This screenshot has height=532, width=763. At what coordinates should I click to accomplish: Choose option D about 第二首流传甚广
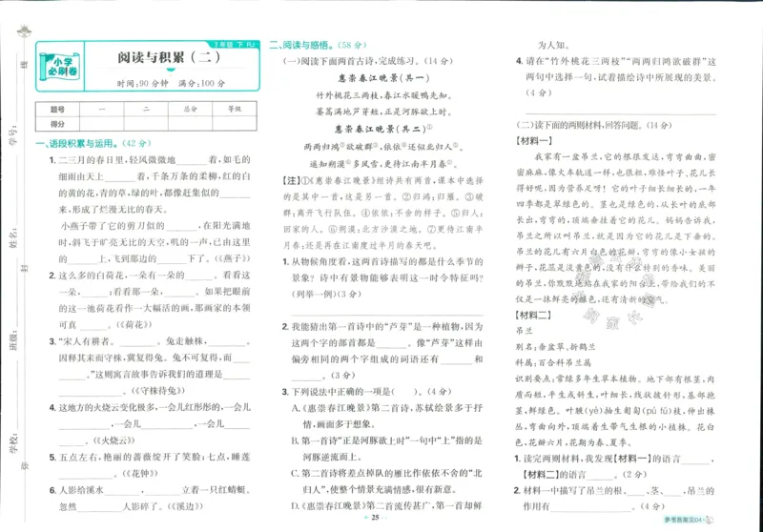387,505
